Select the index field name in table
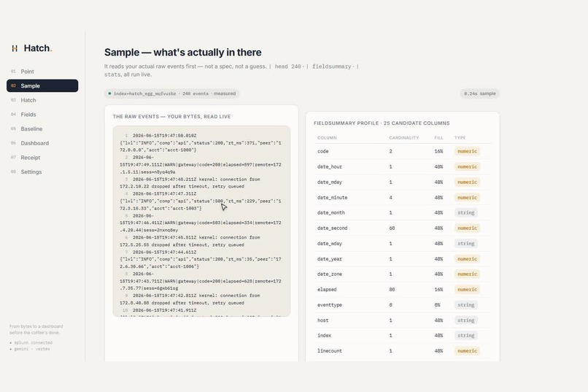The image size is (588, 392). click(x=325, y=335)
